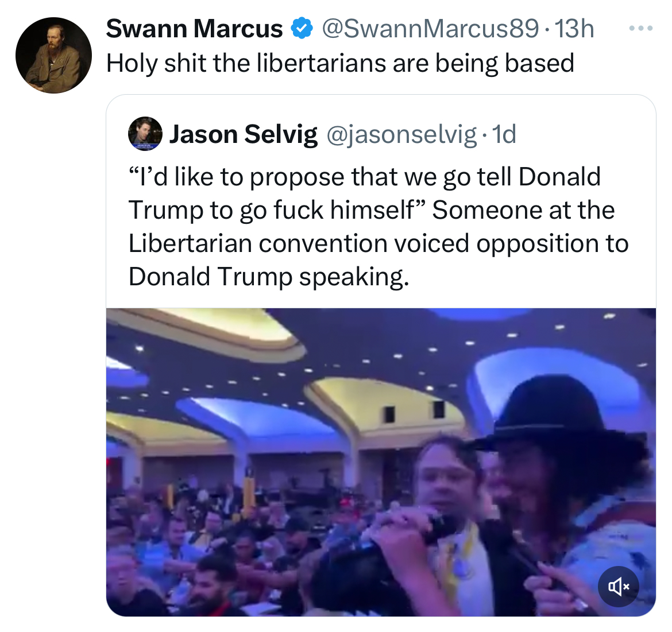
Task: Click the 1d timestamp on quoted tweet
Action: [505, 134]
